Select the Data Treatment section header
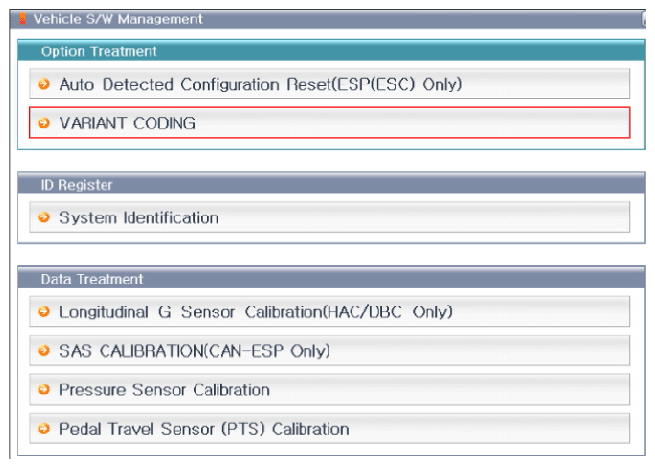 [92, 279]
